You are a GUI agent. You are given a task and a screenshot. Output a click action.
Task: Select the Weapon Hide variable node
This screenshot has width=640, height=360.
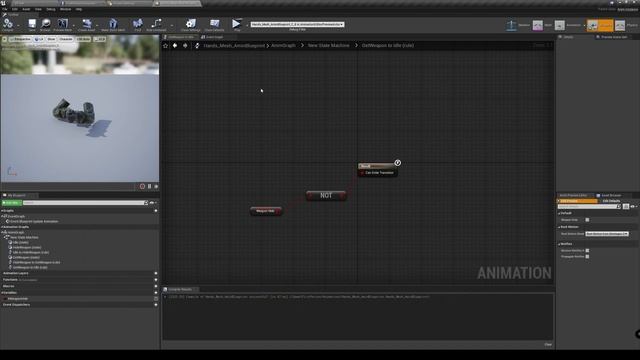[x=266, y=211]
